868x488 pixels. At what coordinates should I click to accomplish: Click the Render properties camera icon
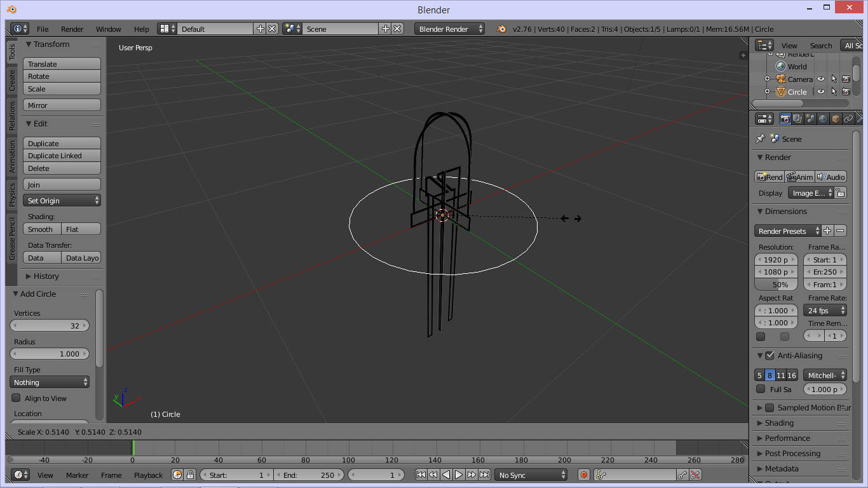click(785, 118)
